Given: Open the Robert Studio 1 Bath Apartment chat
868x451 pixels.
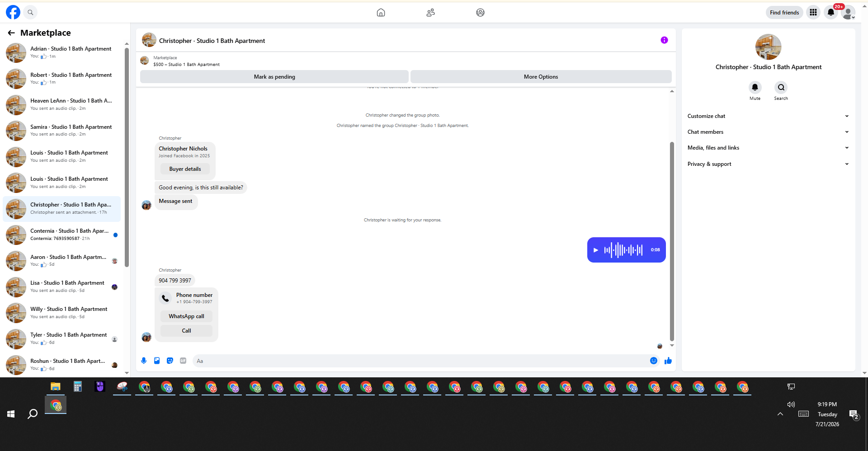Looking at the screenshot, I should [x=62, y=79].
